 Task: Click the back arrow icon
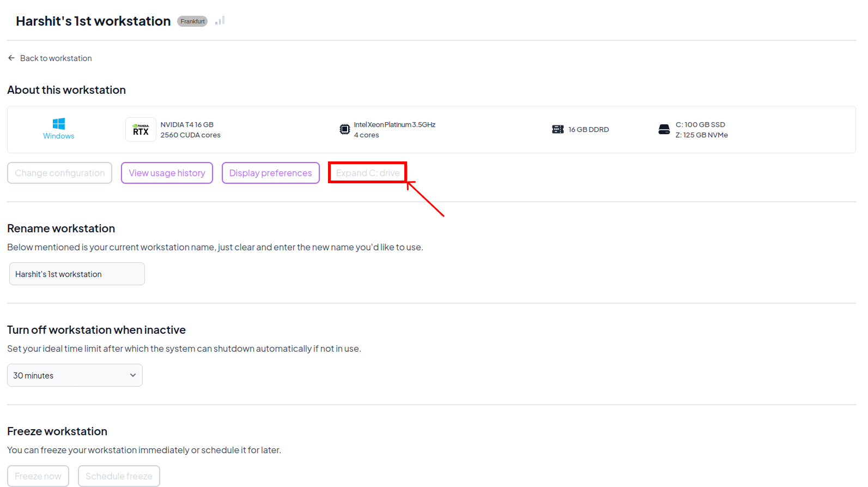click(11, 58)
